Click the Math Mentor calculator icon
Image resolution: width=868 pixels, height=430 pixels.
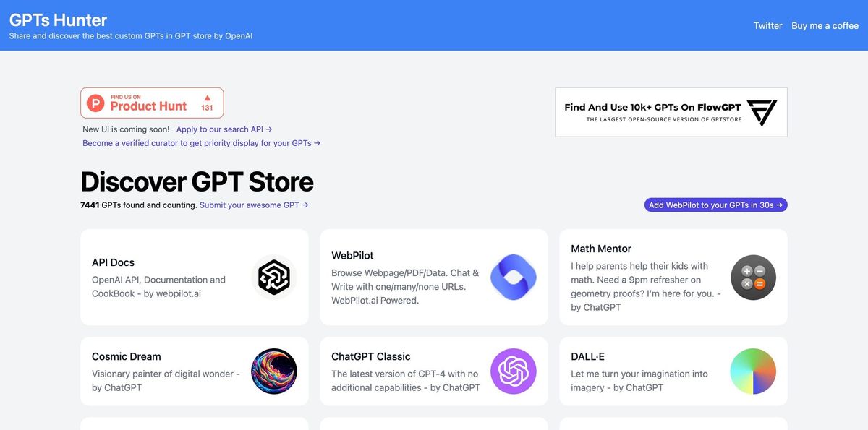(x=753, y=278)
